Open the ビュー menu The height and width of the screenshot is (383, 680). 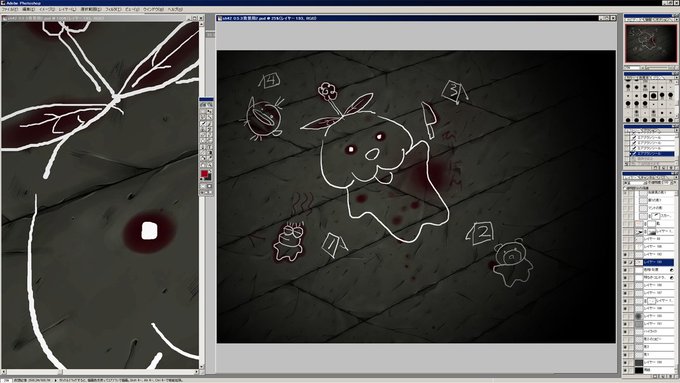[x=132, y=9]
